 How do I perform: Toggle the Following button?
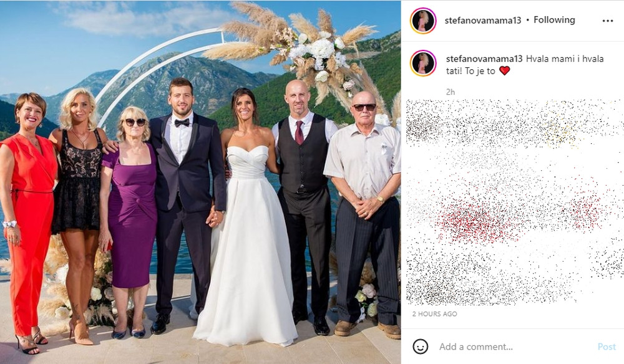[x=554, y=20]
